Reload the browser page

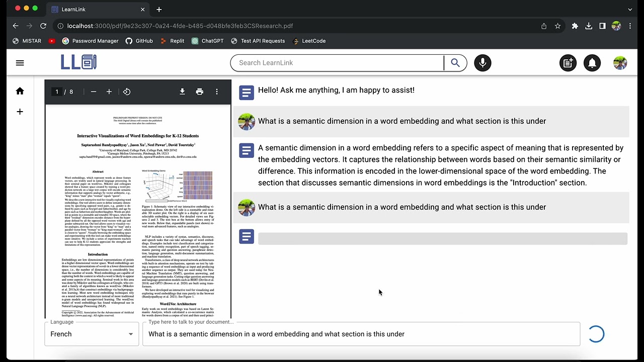[43, 26]
